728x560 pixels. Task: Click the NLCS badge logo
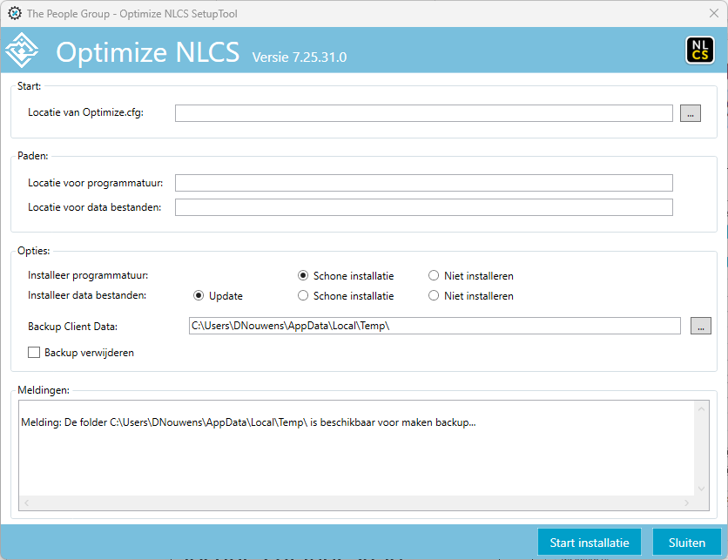click(x=700, y=51)
